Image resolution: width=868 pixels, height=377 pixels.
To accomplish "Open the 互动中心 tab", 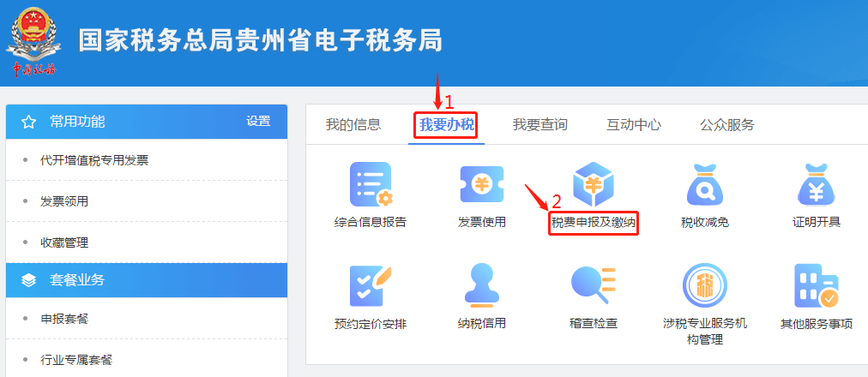I will tap(634, 125).
